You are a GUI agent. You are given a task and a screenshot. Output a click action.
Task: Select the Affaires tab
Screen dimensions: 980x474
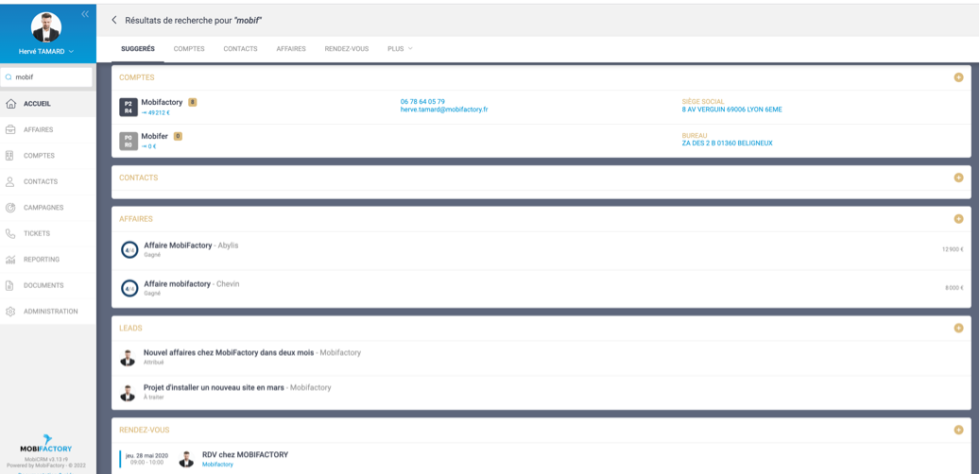point(290,48)
